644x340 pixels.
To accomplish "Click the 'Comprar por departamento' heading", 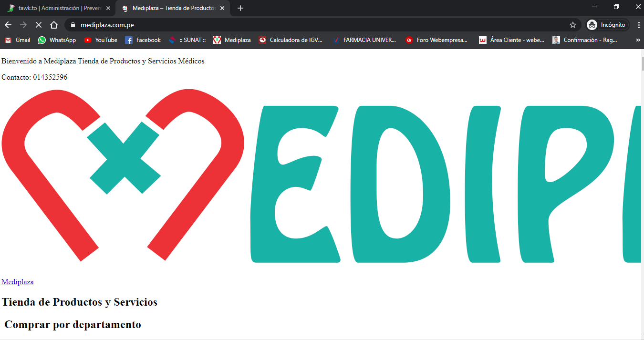I will click(73, 325).
